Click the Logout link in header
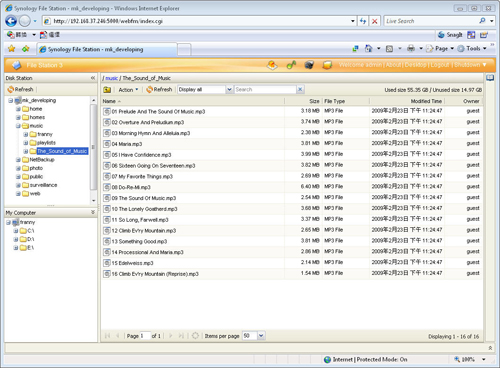 pos(440,65)
